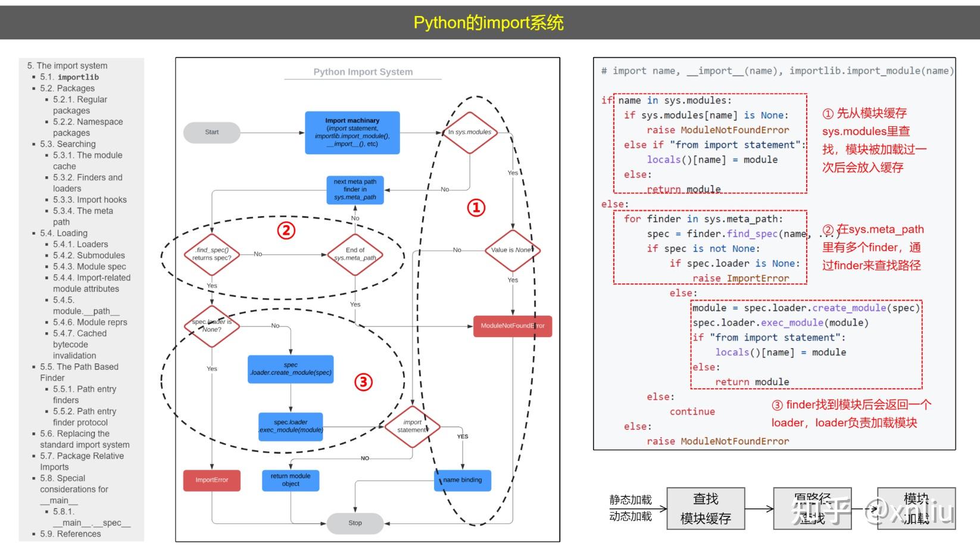Click the return module object box
The height and width of the screenshot is (552, 980).
[291, 480]
